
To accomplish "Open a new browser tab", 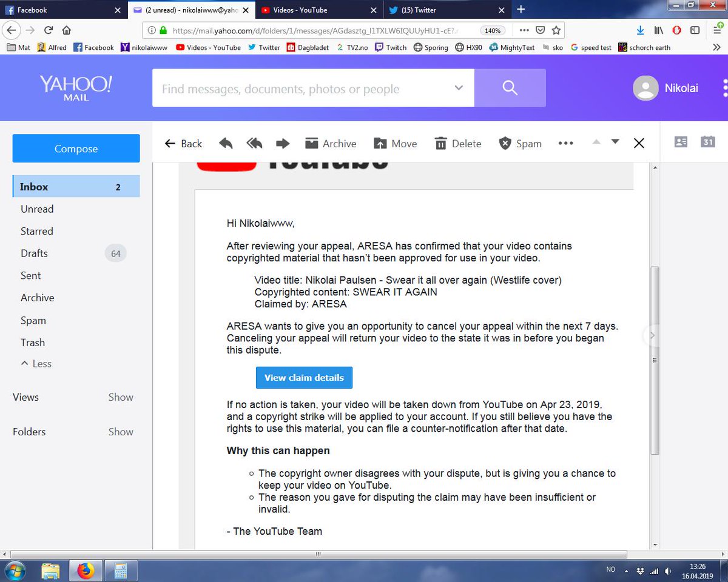I will 521,9.
